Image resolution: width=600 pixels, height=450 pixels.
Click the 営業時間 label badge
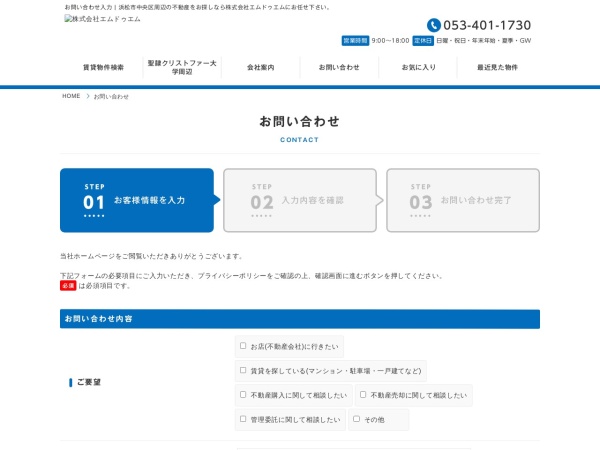[x=355, y=41]
